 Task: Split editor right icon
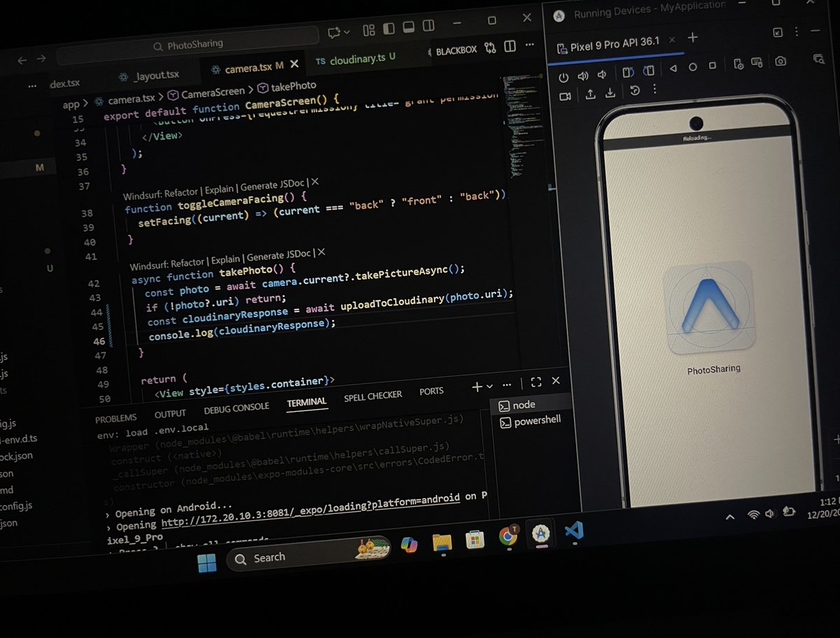(x=510, y=46)
